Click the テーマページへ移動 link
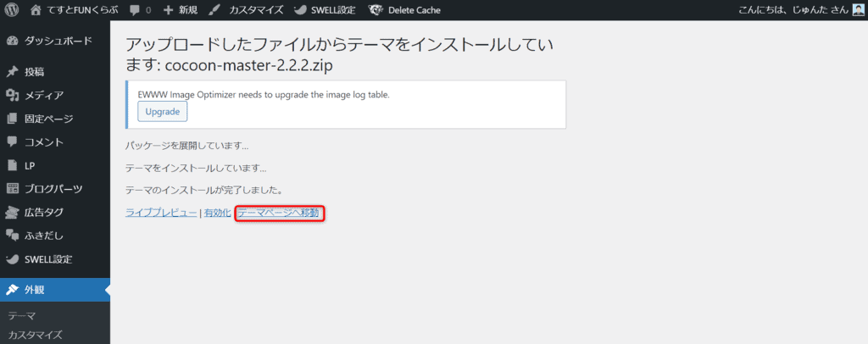The height and width of the screenshot is (344, 868). click(279, 214)
